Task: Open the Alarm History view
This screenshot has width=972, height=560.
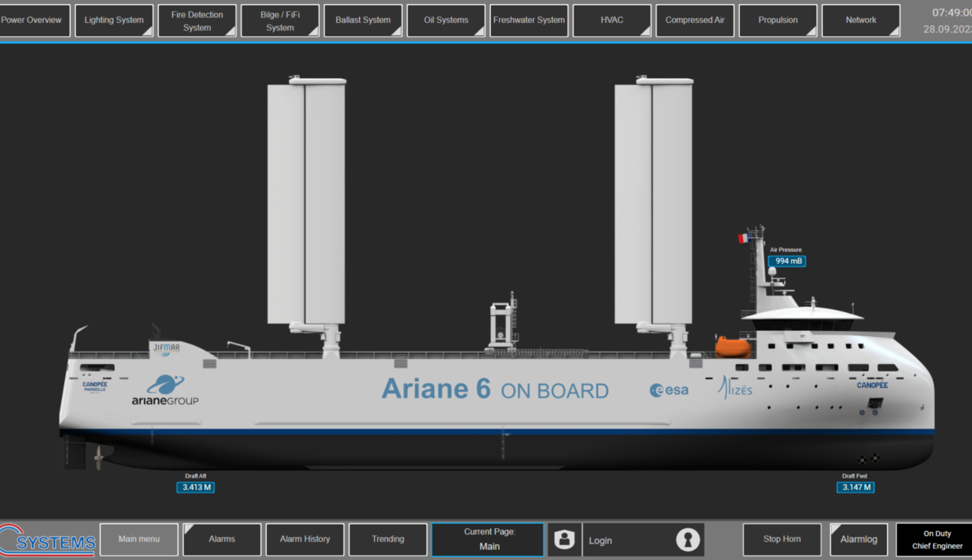Action: (305, 539)
